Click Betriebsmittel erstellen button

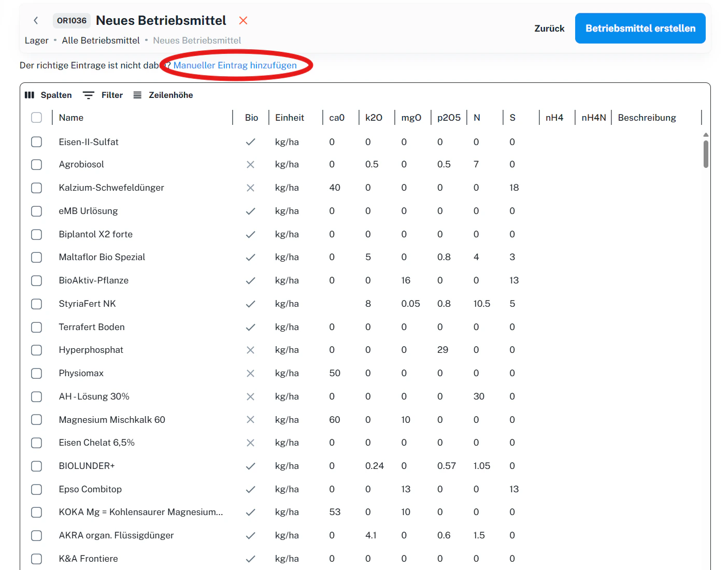coord(640,28)
